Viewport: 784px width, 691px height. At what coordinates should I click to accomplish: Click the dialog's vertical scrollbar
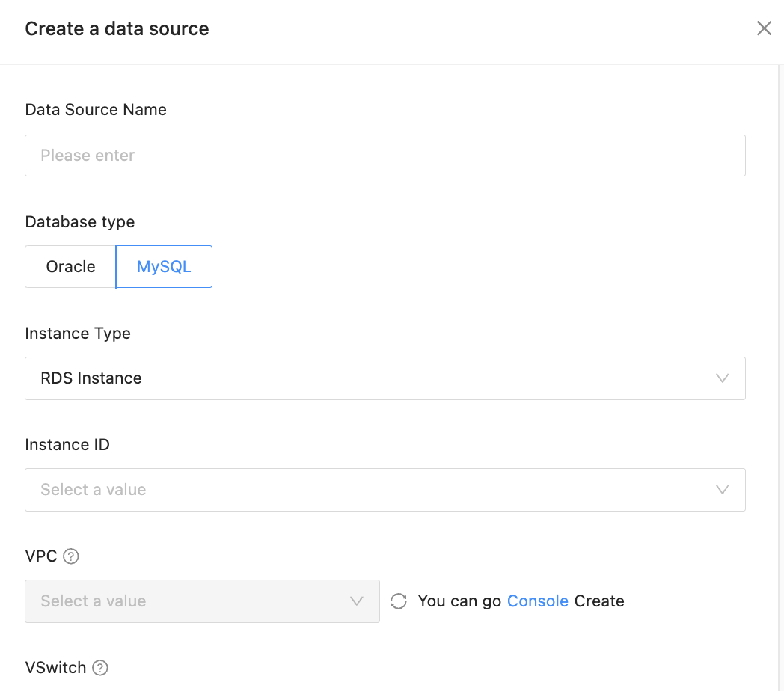coord(780,374)
